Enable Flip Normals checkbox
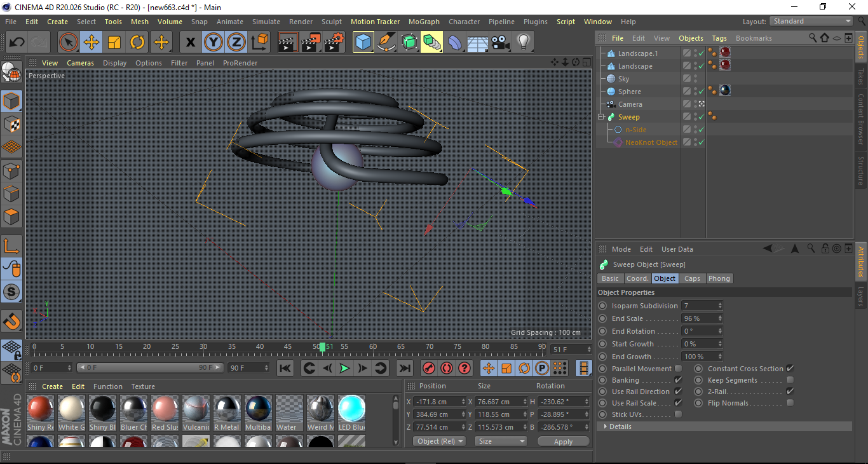Image resolution: width=868 pixels, height=464 pixels. 790,403
